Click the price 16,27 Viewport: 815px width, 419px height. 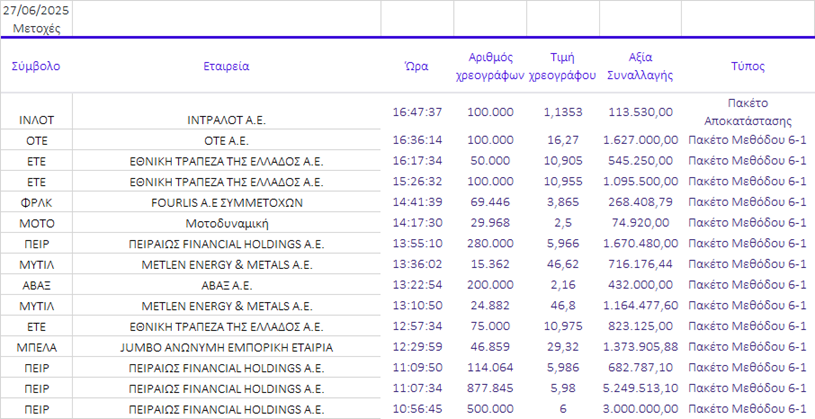(x=563, y=140)
